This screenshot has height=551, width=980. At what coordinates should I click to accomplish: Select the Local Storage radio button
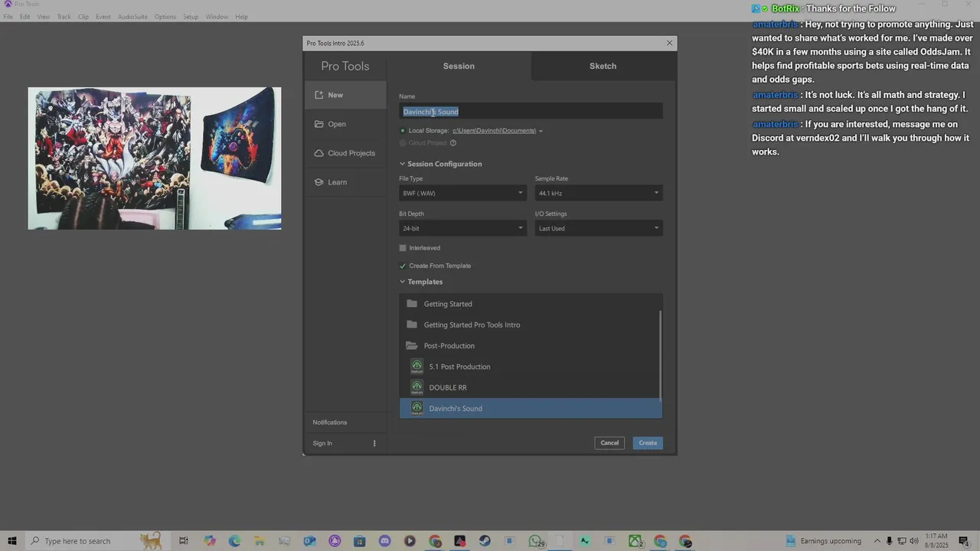(x=403, y=131)
